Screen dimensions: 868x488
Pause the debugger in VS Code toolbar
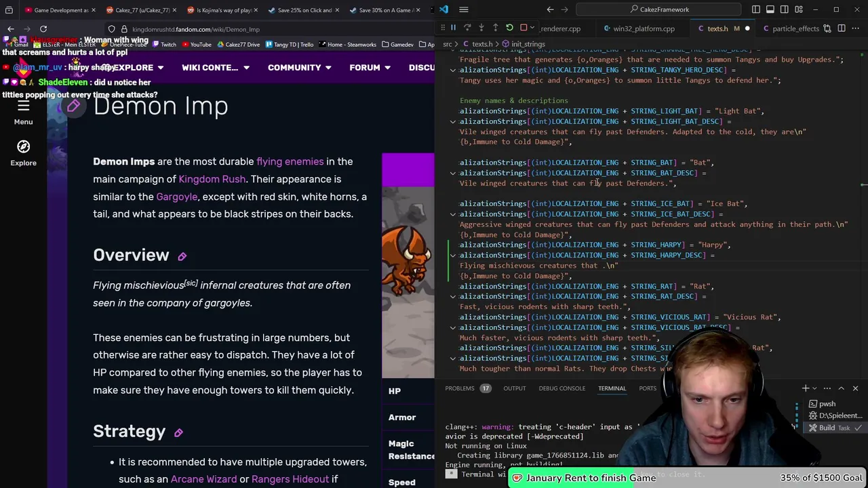click(x=453, y=28)
